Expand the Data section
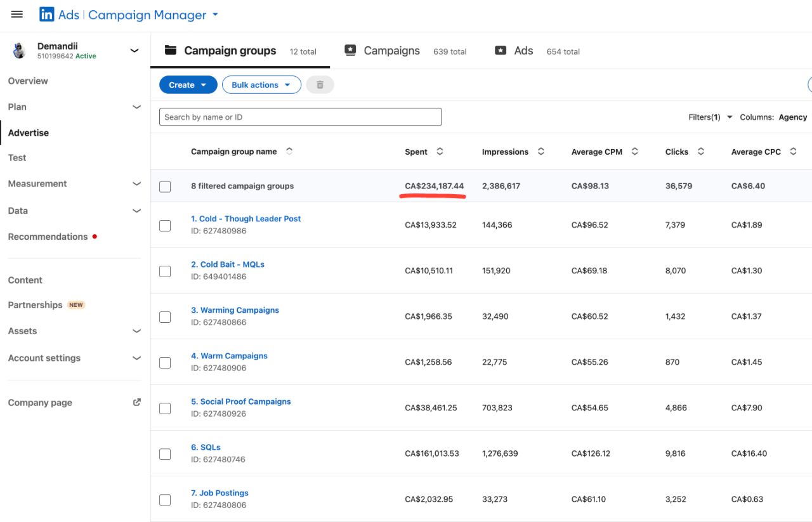This screenshot has height=522, width=812. (136, 211)
